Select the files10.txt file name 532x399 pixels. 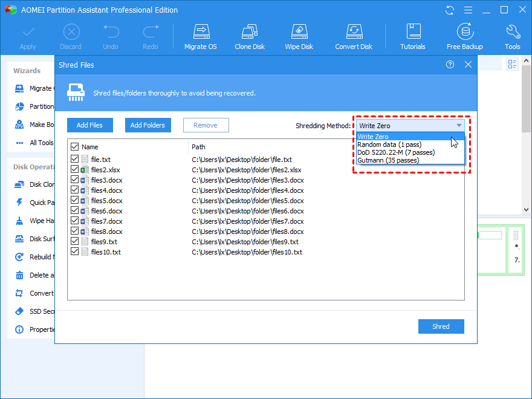tap(106, 252)
